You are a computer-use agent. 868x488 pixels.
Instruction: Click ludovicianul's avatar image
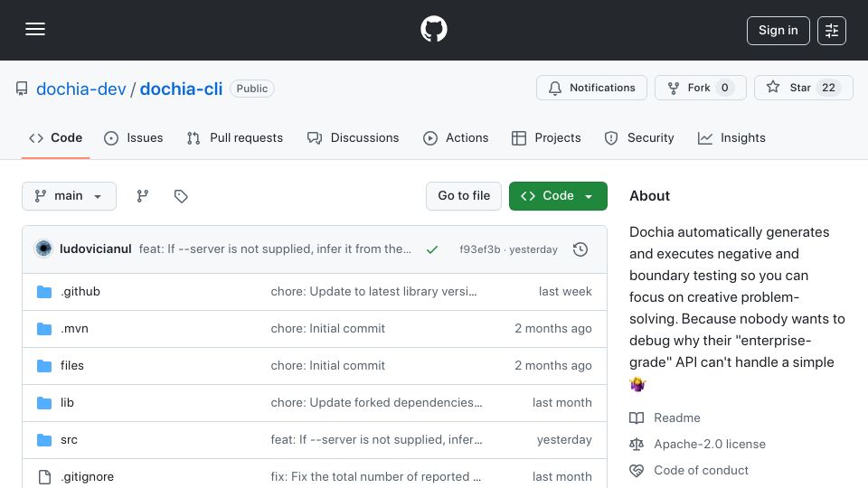click(43, 249)
